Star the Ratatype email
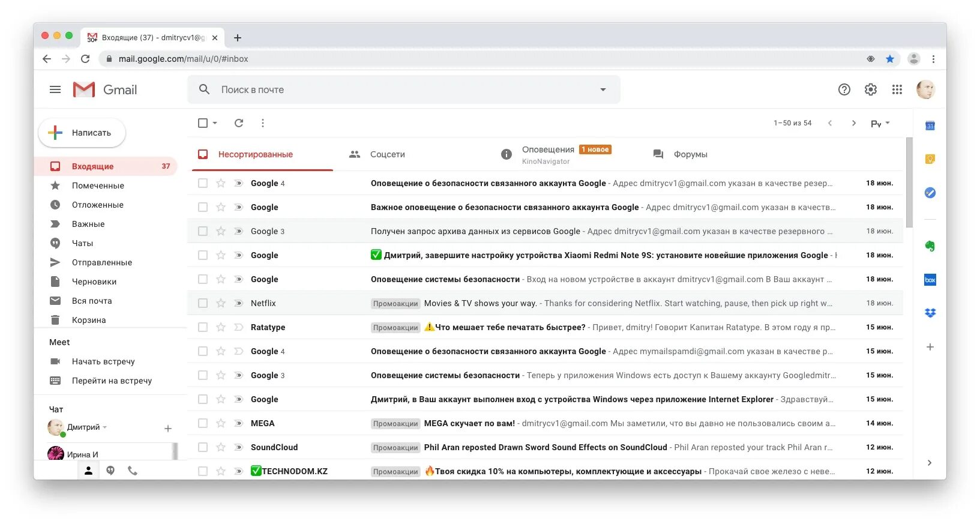This screenshot has height=524, width=980. 221,327
